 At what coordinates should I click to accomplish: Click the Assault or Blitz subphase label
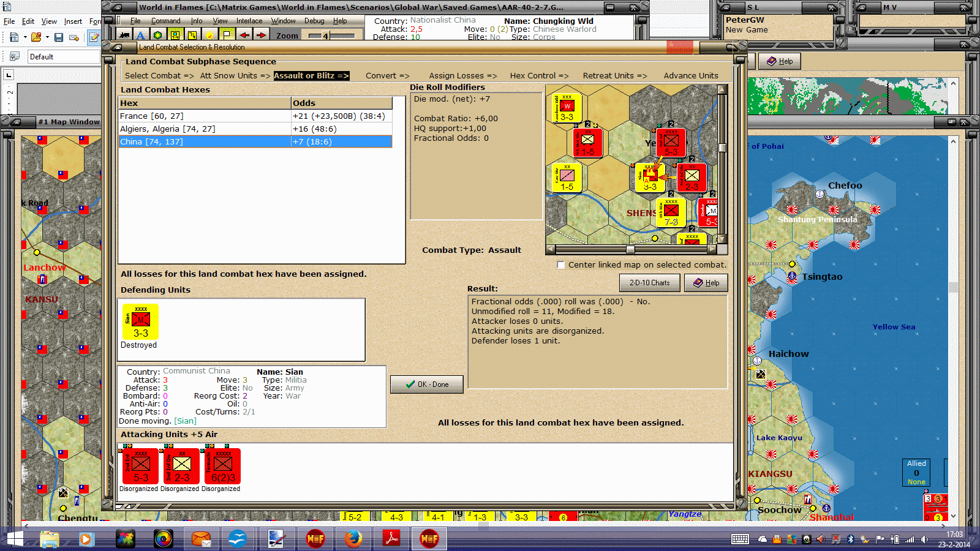click(x=311, y=76)
